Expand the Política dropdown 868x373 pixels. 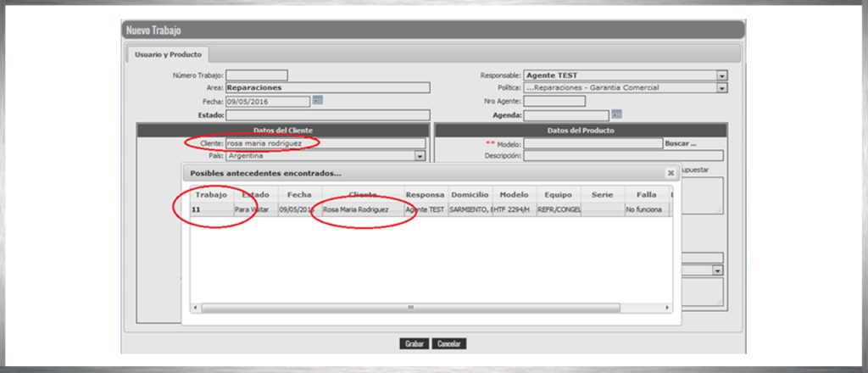721,87
